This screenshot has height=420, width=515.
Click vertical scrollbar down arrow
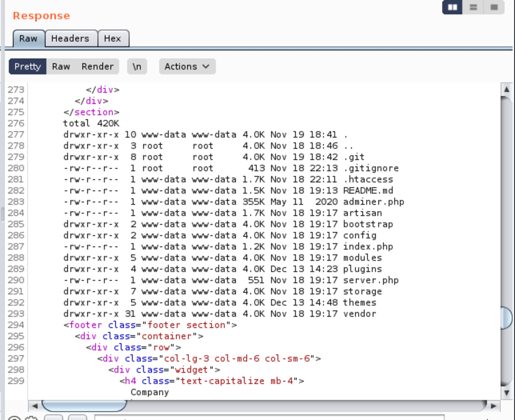pos(507,393)
